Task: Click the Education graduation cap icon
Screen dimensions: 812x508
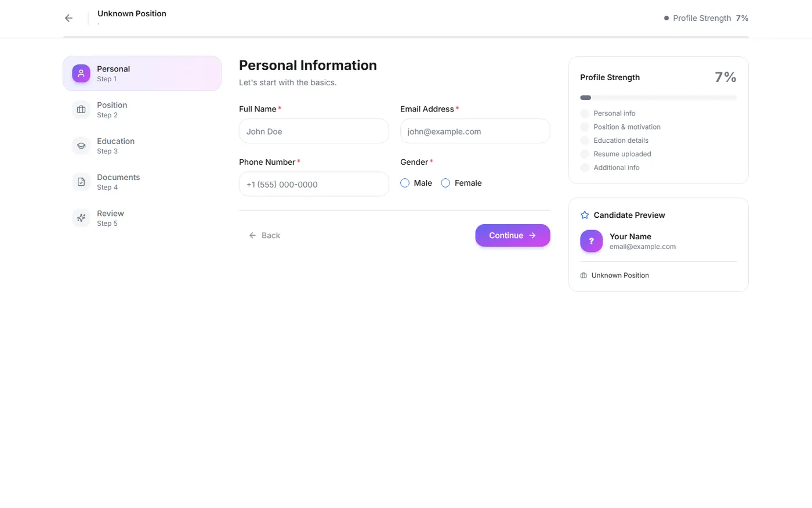Action: click(81, 146)
